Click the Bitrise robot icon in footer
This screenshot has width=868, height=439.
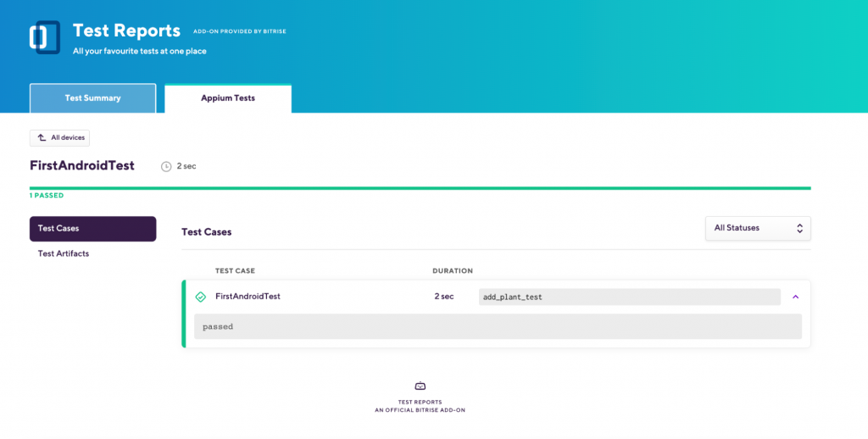[x=420, y=386]
